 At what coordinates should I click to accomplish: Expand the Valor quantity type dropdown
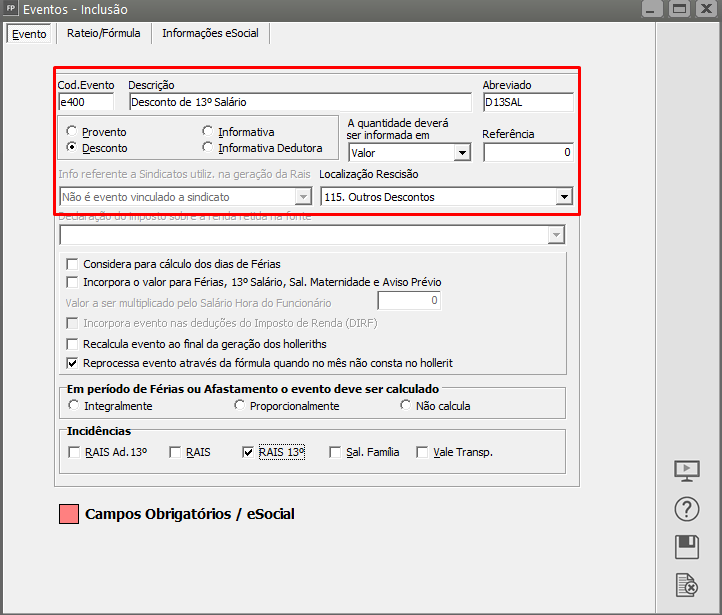[x=461, y=153]
